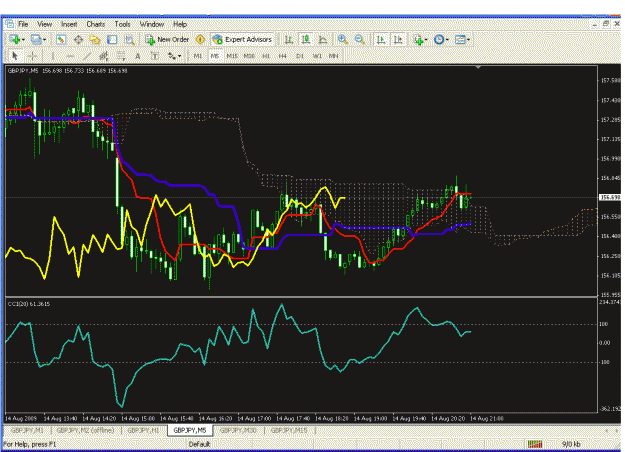Switch to the M15 timeframe

coord(232,56)
